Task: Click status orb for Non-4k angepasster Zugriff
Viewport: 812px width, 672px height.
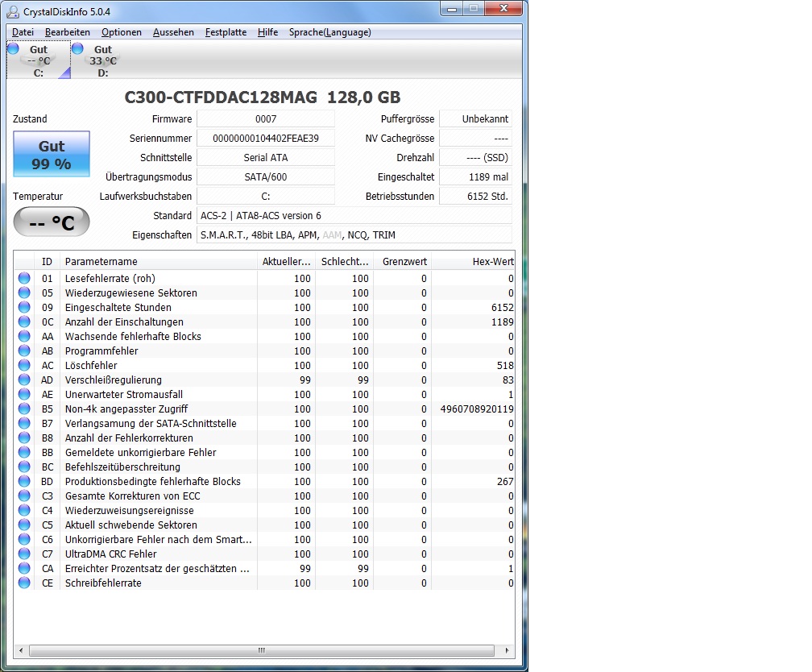Action: 24,409
